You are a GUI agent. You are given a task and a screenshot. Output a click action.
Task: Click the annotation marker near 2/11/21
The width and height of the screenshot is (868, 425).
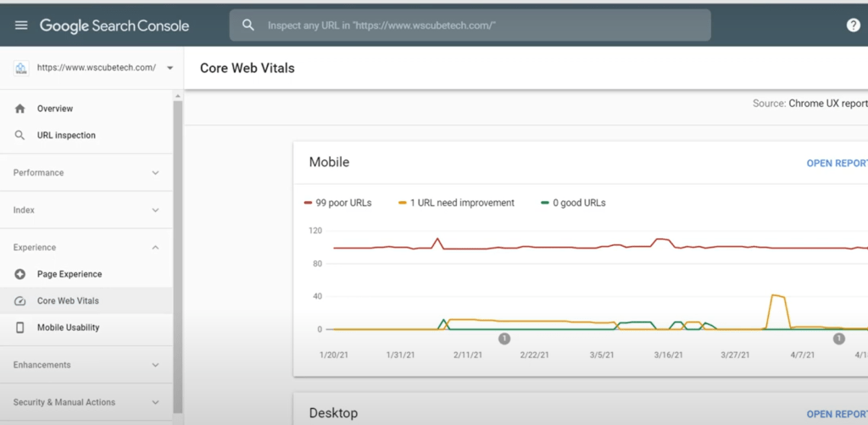coord(504,338)
